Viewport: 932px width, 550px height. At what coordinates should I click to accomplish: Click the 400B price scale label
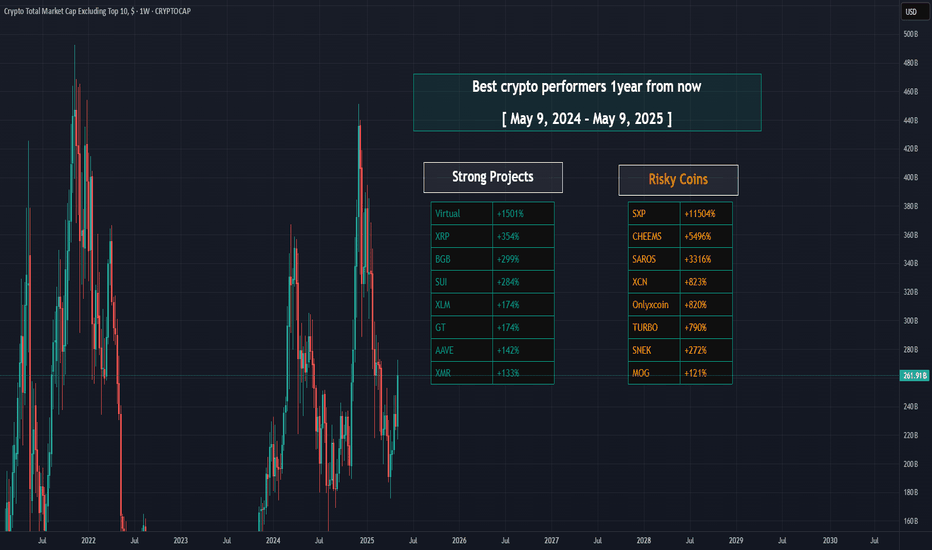pyautogui.click(x=911, y=178)
